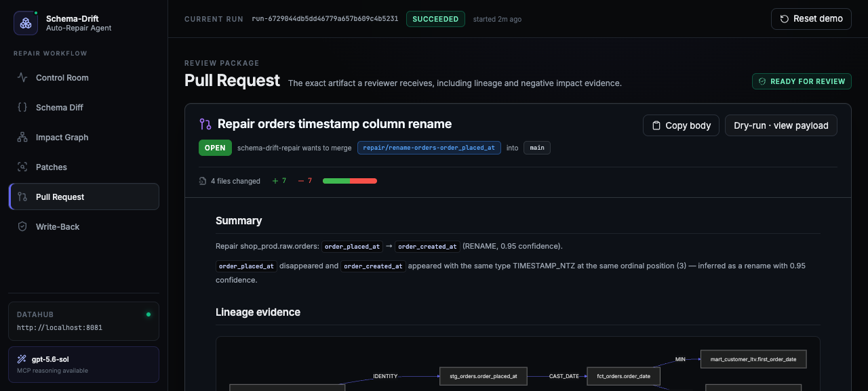Select Pull Request in the sidebar

pyautogui.click(x=84, y=197)
